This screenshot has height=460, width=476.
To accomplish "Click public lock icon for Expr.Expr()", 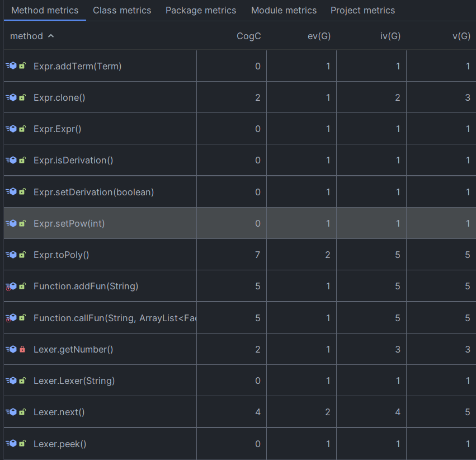I will pyautogui.click(x=22, y=129).
